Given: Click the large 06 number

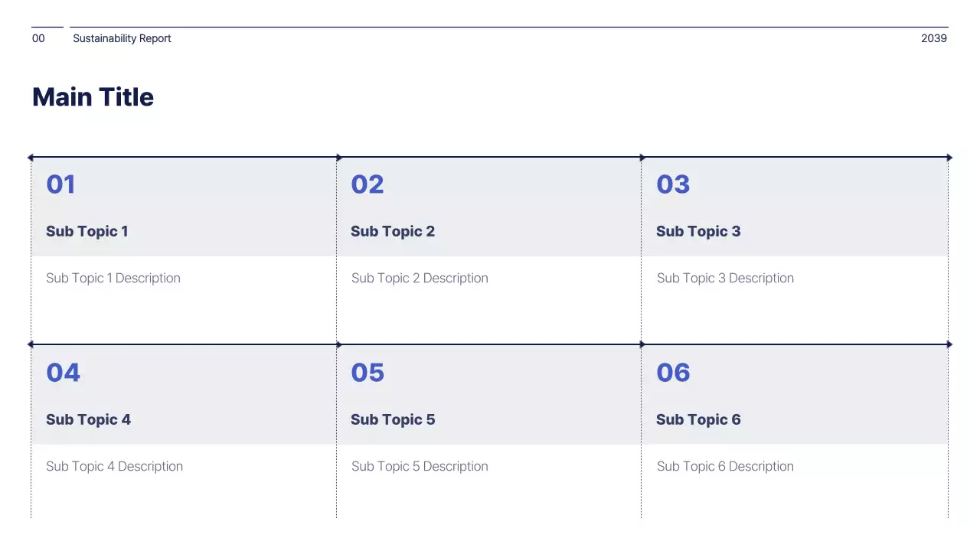Looking at the screenshot, I should (673, 373).
